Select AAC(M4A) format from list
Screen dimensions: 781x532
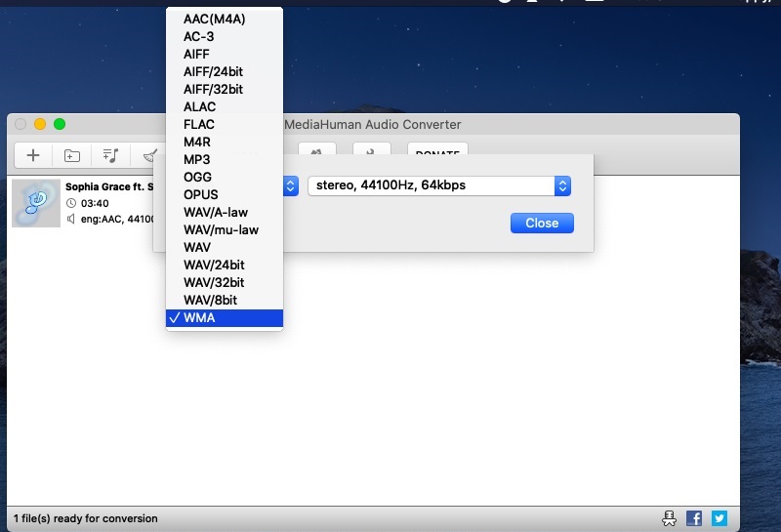coord(225,19)
